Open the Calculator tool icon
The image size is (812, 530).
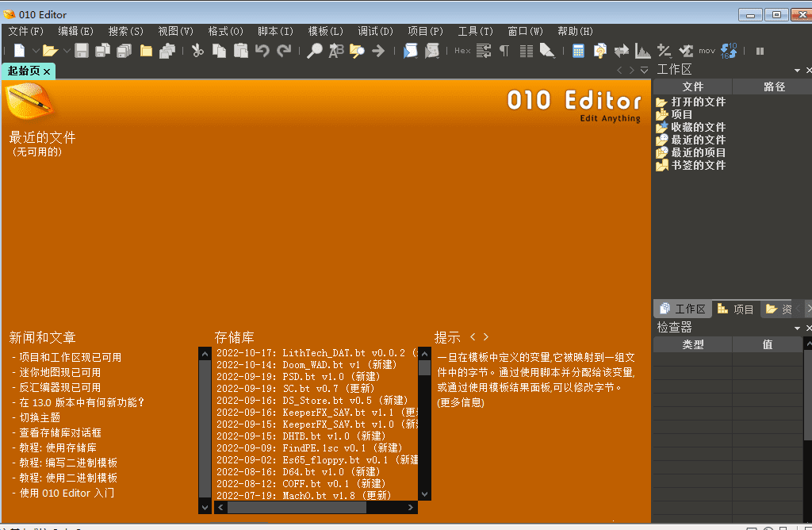[579, 51]
